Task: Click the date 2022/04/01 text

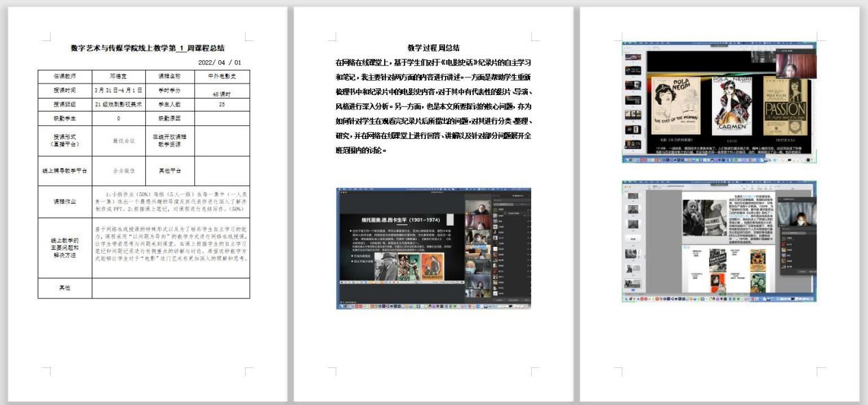Action: click(x=219, y=62)
